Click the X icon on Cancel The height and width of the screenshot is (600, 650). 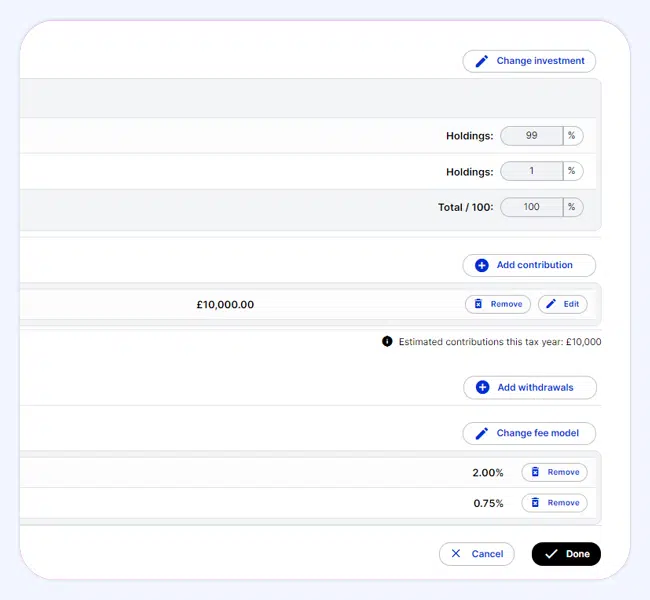click(456, 553)
